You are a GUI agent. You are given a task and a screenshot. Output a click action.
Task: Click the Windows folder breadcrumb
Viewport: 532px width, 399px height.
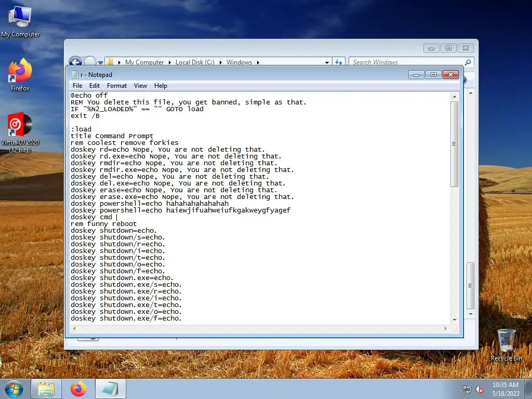point(239,62)
